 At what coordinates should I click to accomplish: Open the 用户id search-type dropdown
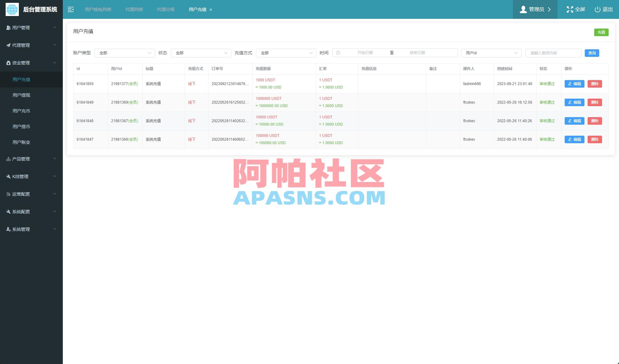(491, 53)
